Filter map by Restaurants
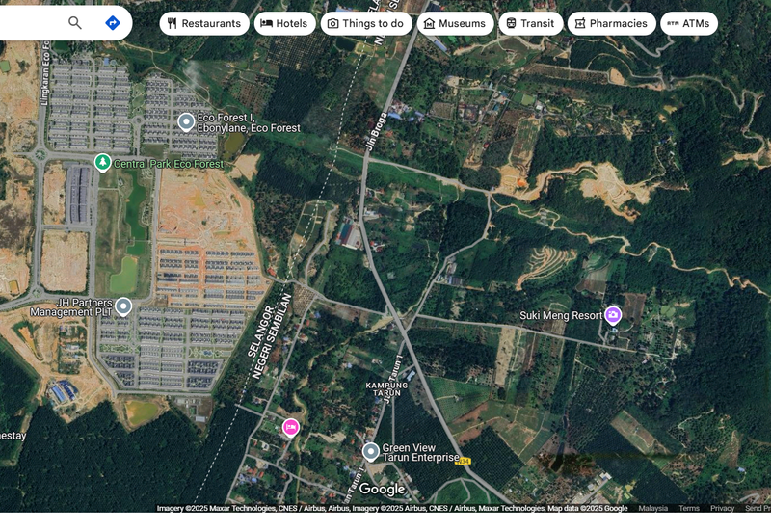 [x=204, y=23]
